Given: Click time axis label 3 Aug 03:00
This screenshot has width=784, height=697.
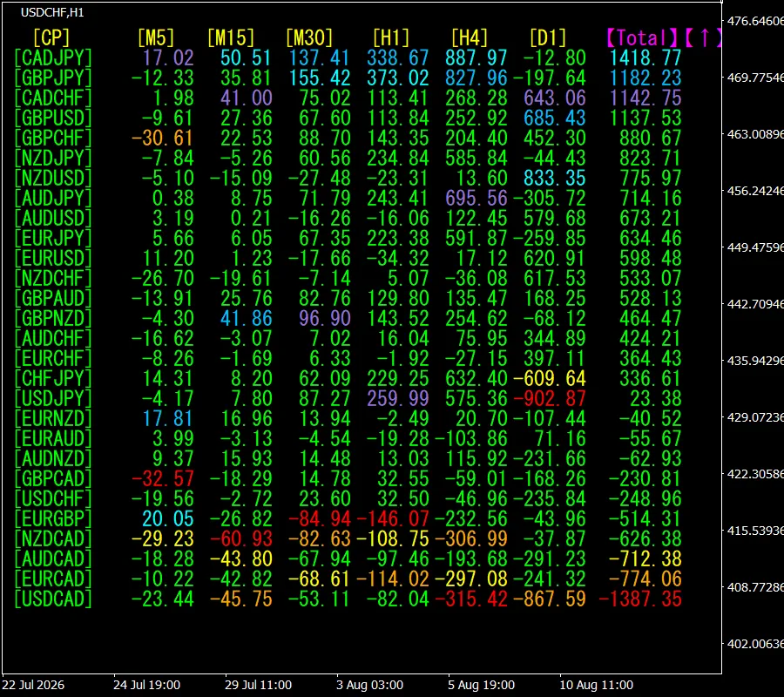Looking at the screenshot, I should pos(369,685).
